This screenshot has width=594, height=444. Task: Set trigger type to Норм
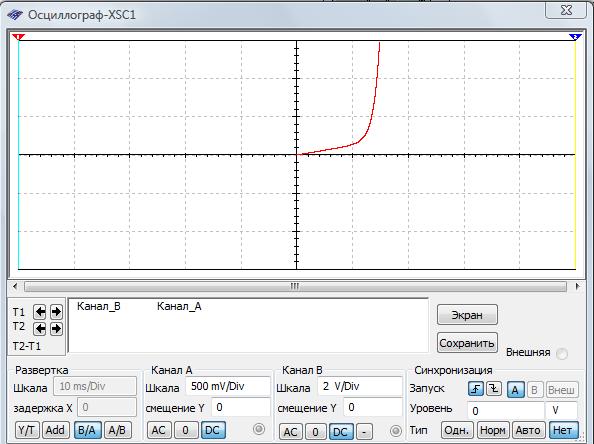(x=492, y=430)
